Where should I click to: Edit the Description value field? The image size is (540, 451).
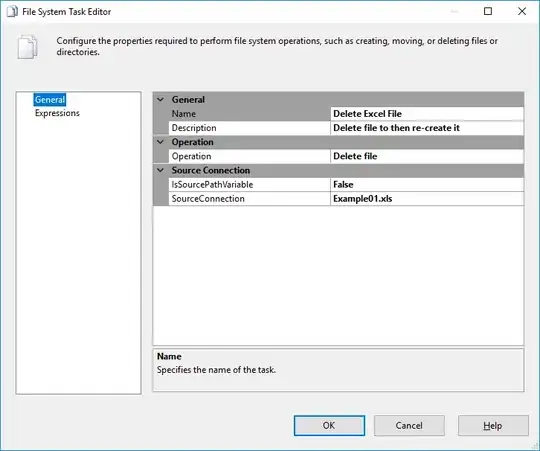pyautogui.click(x=427, y=128)
